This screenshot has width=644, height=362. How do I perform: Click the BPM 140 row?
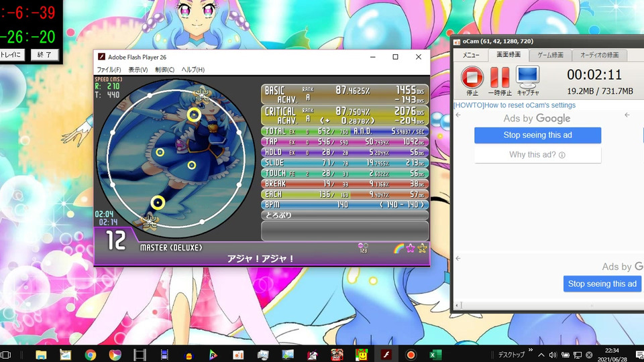(x=345, y=205)
